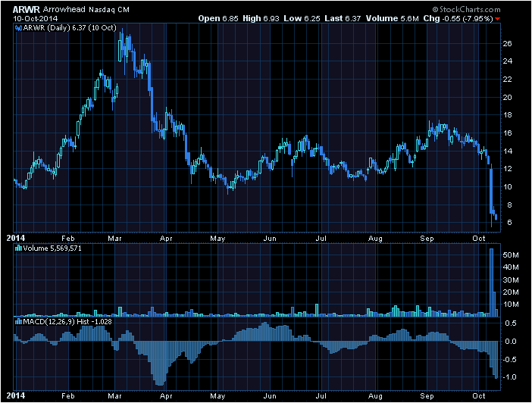Viewport: 532px width, 403px height.
Task: Click the 'MACD(12,26,9) Hist -1.028' legend
Action: pos(67,321)
